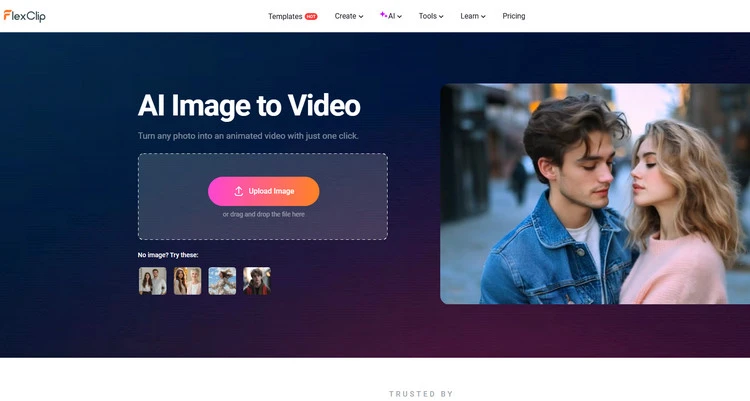Viewport: 750px width, 401px height.
Task: Open the Pricing page
Action: pos(514,16)
